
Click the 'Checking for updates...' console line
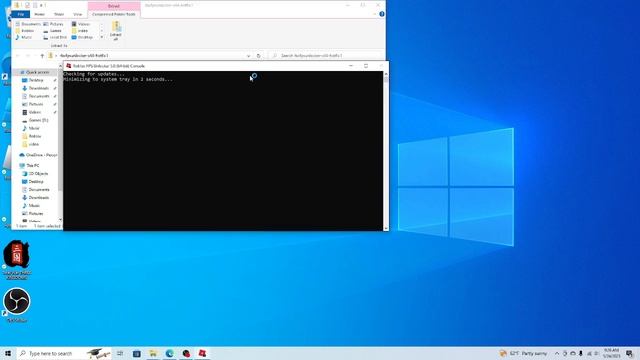click(94, 74)
